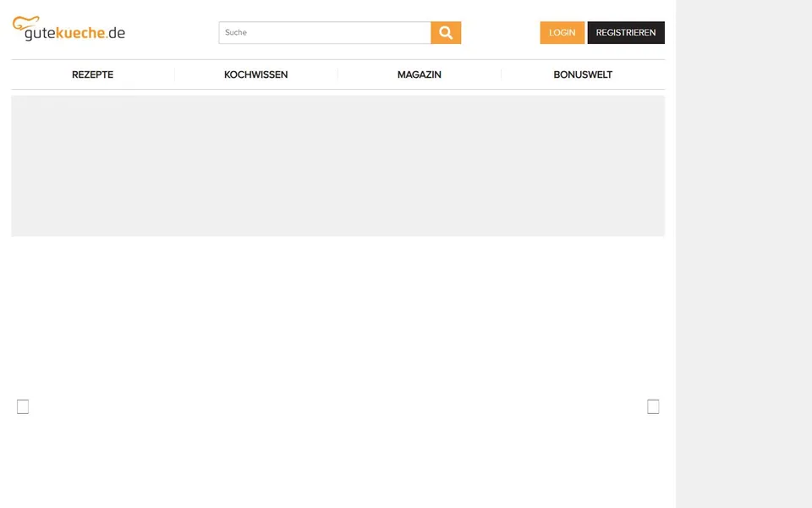Image resolution: width=812 pixels, height=508 pixels.
Task: Open the BONUSWELT menu
Action: 583,75
